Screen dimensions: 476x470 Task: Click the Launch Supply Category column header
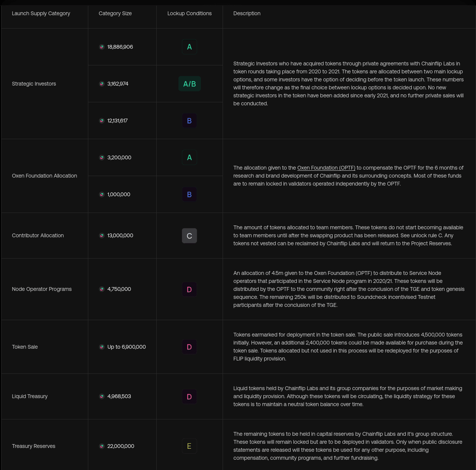41,13
